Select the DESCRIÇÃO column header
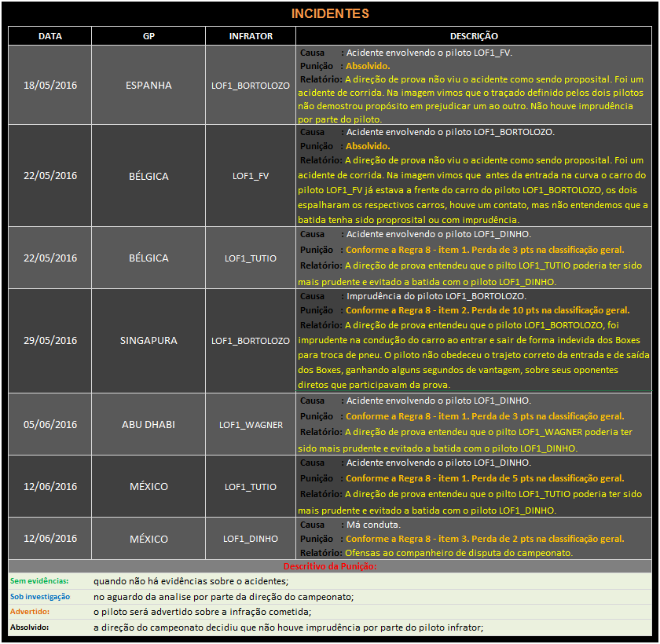660x644 pixels. tap(474, 36)
